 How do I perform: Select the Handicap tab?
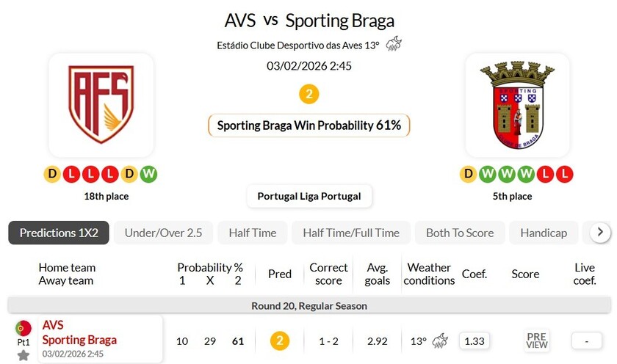[x=544, y=233]
